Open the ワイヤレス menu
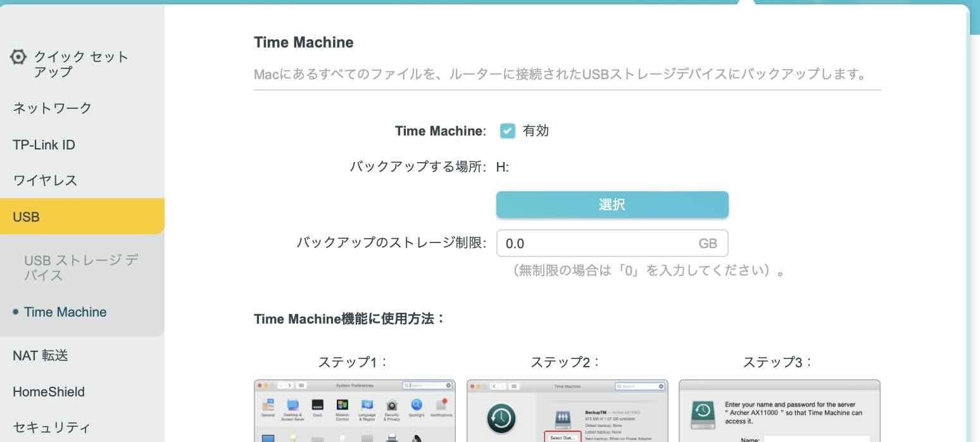The height and width of the screenshot is (442, 980). click(45, 180)
